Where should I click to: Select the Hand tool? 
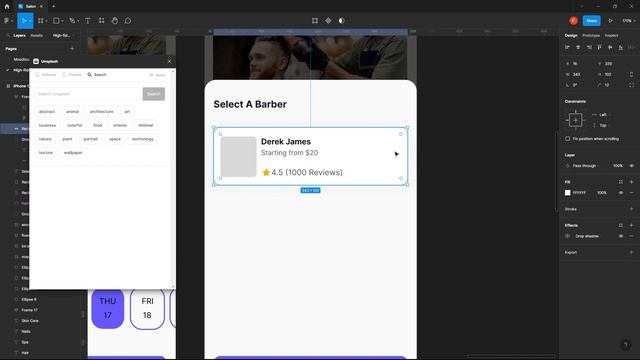pos(115,21)
